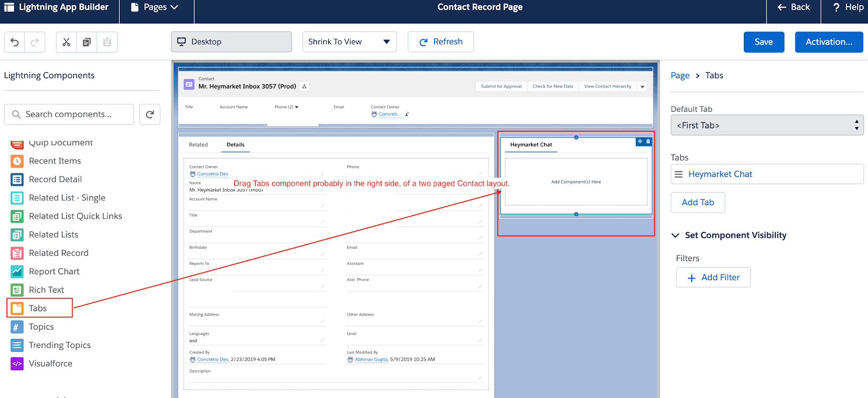868x398 pixels.
Task: Click the Undo arrow icon
Action: coord(15,42)
